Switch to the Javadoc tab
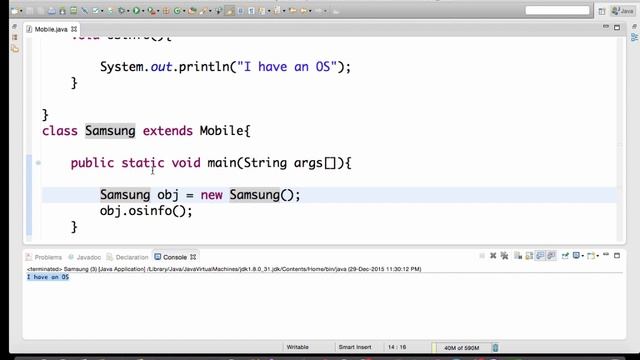The image size is (640, 360). point(84,257)
